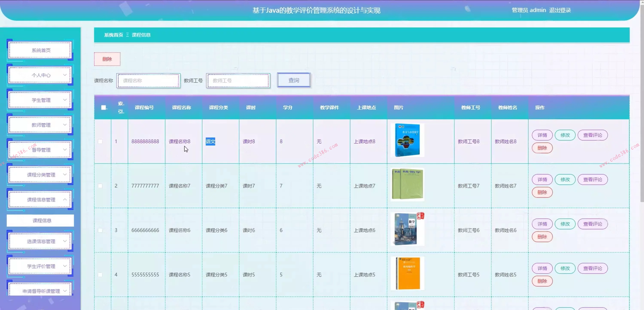Screen dimensions: 644x310
Task: Open the orange book cover image in row 4
Action: (x=407, y=273)
